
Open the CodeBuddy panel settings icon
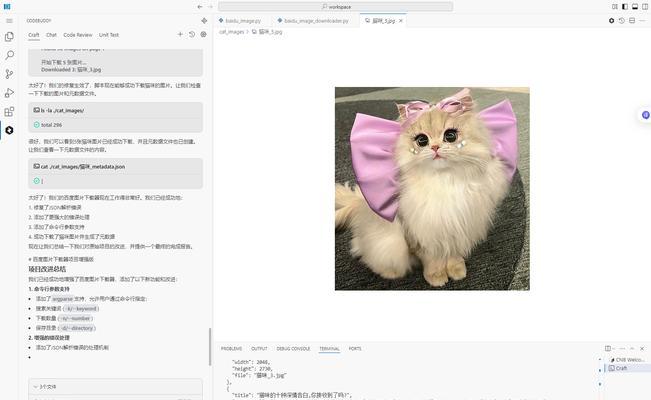(203, 34)
